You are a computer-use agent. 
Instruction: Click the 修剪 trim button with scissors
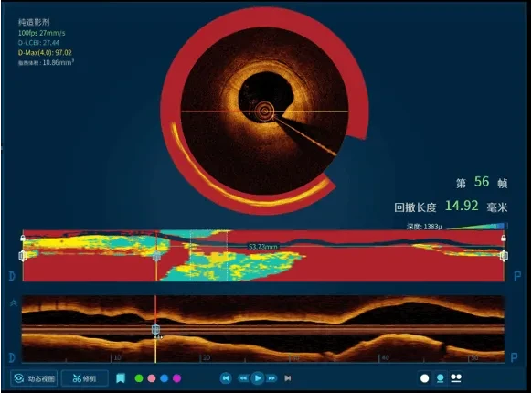(85, 378)
